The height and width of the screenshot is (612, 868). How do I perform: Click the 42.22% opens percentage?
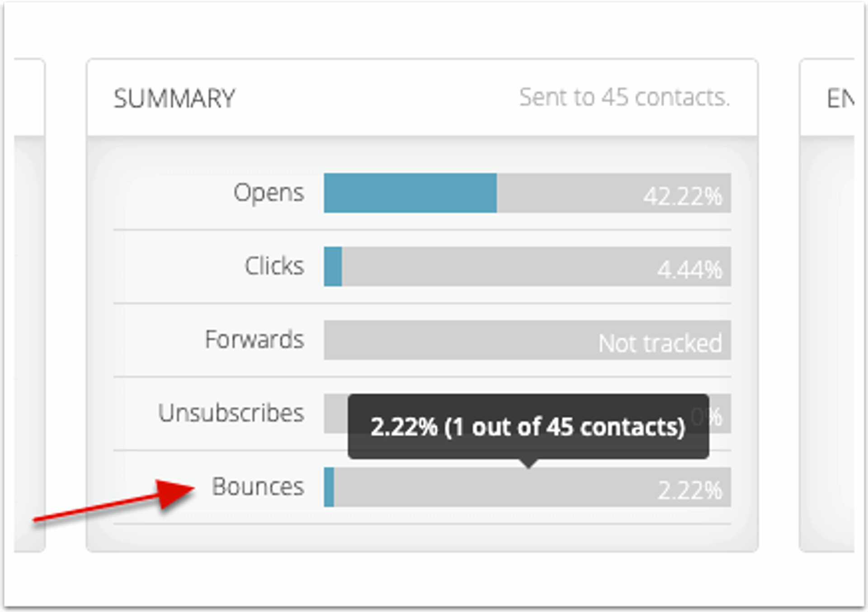[x=682, y=197]
